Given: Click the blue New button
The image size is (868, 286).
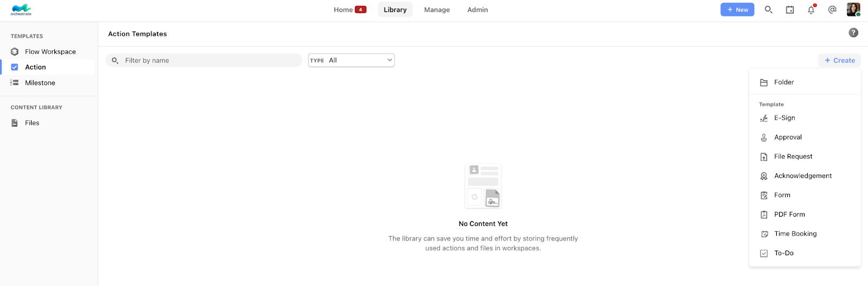Looking at the screenshot, I should (x=737, y=10).
